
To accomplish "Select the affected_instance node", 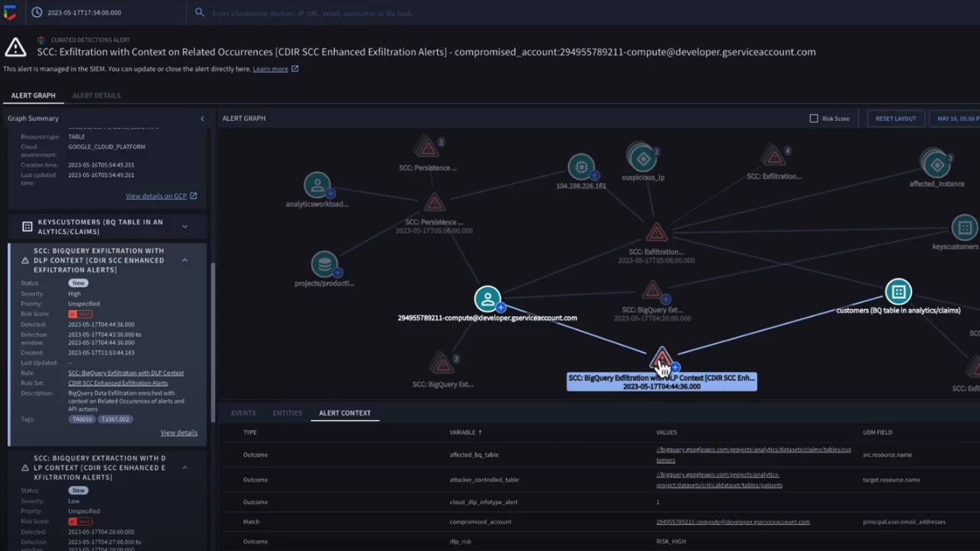I will pyautogui.click(x=936, y=165).
